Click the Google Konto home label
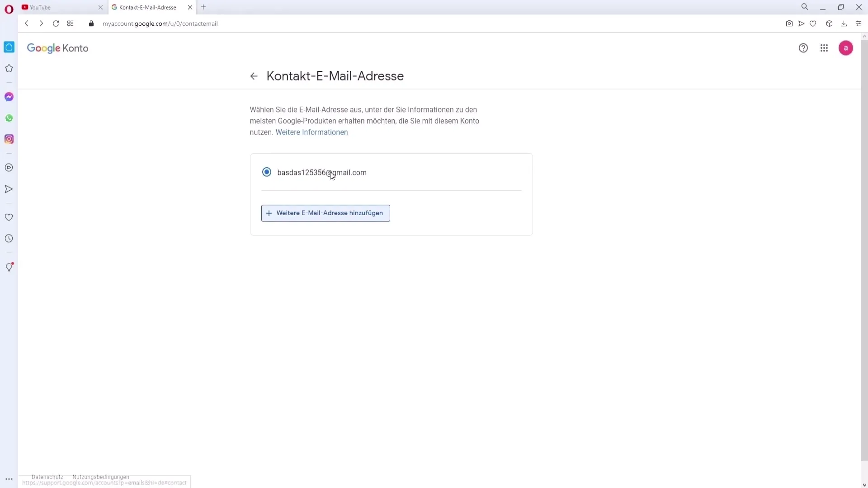868x488 pixels. pyautogui.click(x=57, y=47)
